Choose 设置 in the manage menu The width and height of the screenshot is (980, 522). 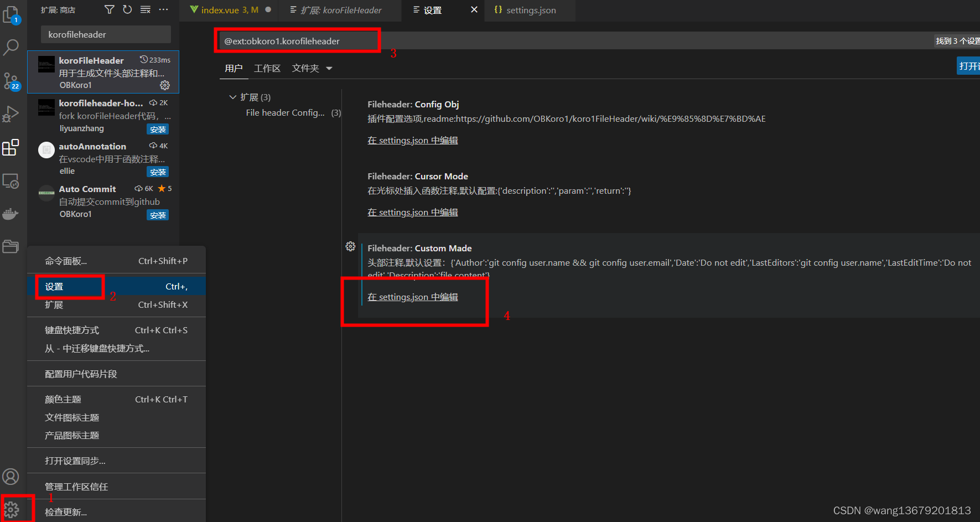tap(116, 287)
